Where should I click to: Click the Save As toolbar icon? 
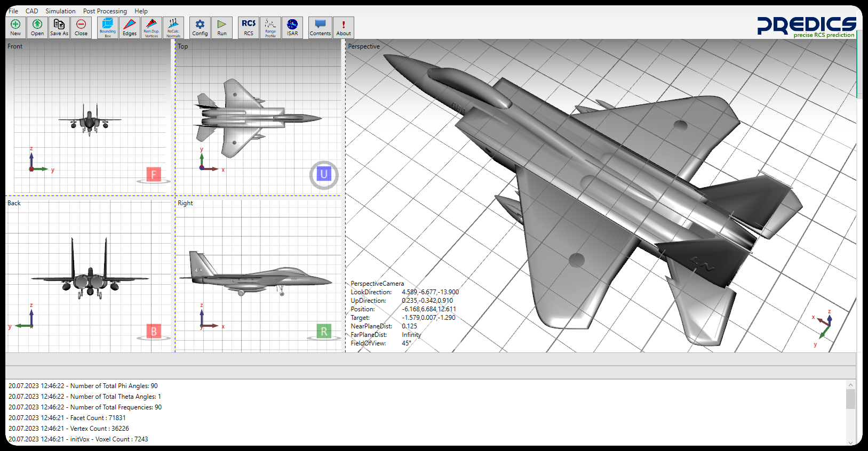59,27
